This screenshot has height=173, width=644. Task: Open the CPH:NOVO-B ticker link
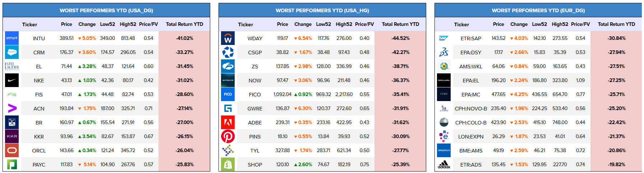[471, 108]
